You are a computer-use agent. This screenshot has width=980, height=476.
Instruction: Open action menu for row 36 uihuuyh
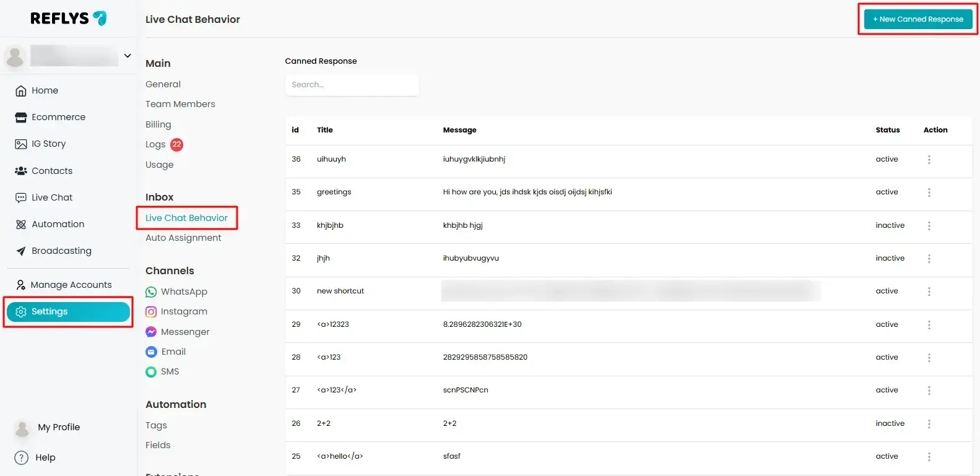point(929,160)
